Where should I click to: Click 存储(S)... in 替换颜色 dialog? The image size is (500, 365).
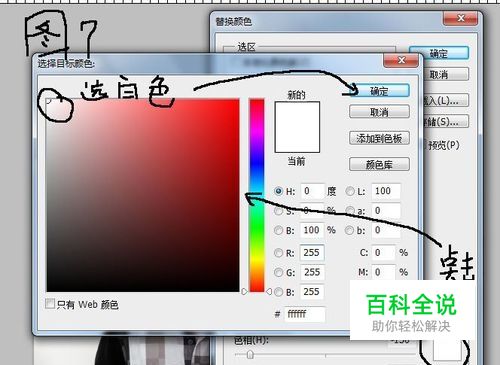(x=445, y=121)
